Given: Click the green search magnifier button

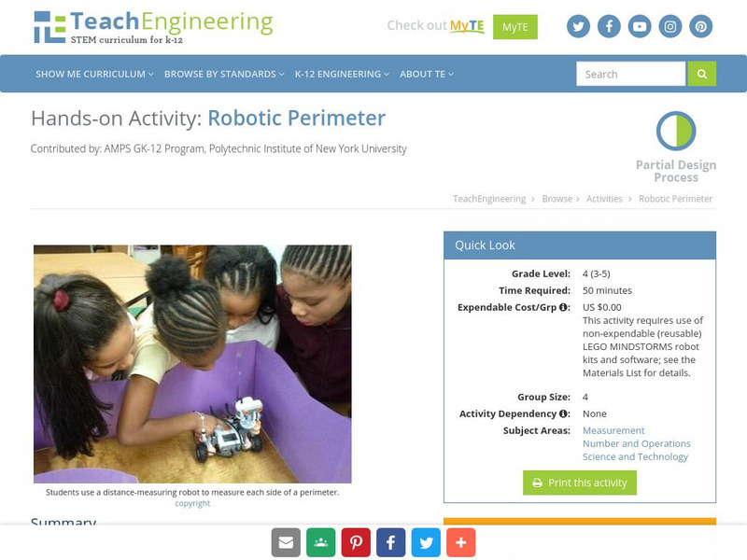Looking at the screenshot, I should pos(702,74).
